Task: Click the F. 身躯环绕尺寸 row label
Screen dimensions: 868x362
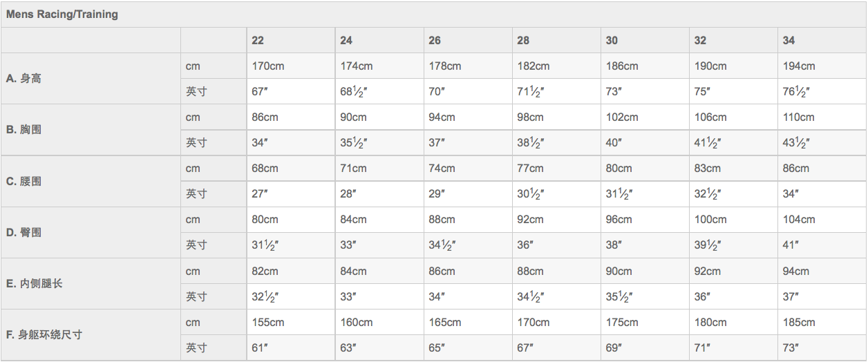Action: point(44,334)
